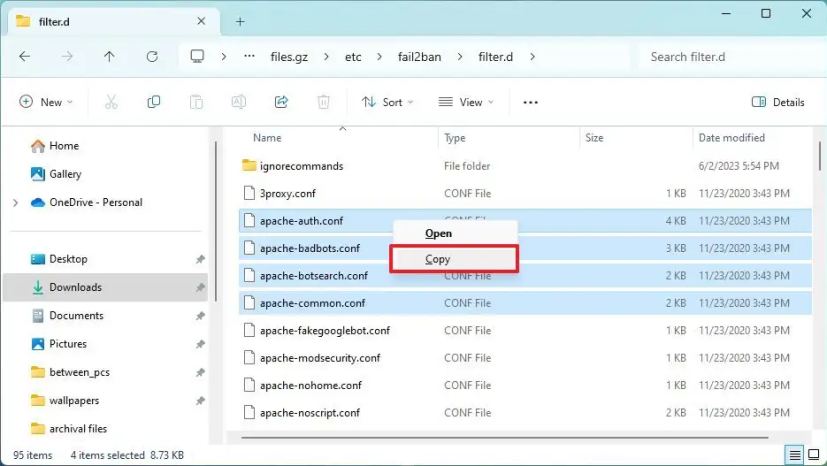Click the New button

click(x=46, y=102)
